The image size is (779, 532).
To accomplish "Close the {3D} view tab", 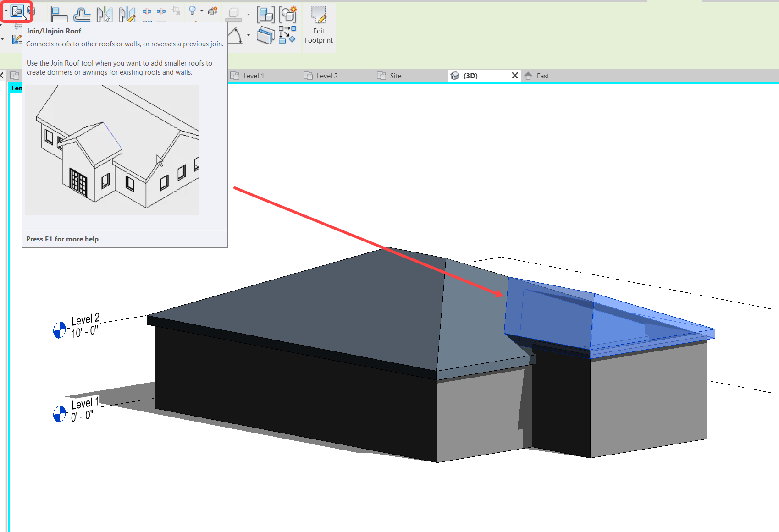I will 514,76.
